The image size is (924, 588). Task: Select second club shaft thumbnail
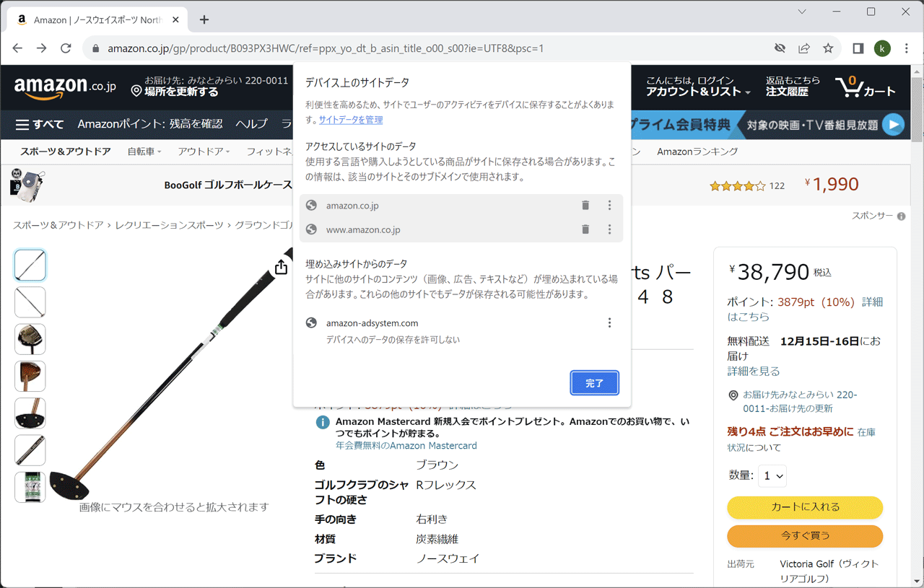(x=30, y=302)
